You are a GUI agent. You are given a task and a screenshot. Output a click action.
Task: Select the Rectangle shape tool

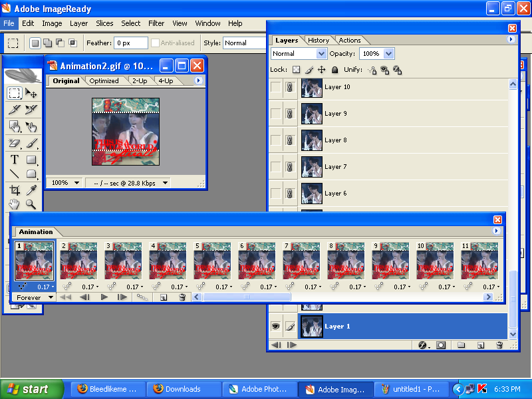click(x=31, y=159)
